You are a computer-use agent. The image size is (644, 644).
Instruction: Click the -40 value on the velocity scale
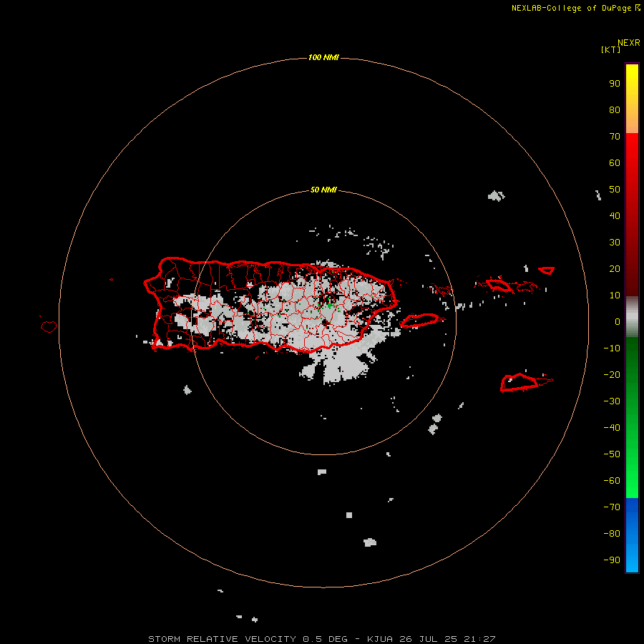(x=612, y=428)
